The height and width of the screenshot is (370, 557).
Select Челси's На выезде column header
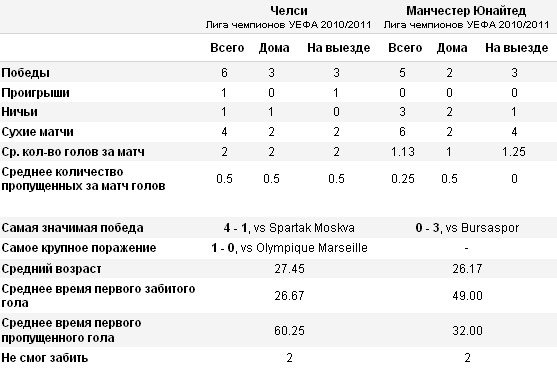point(339,48)
